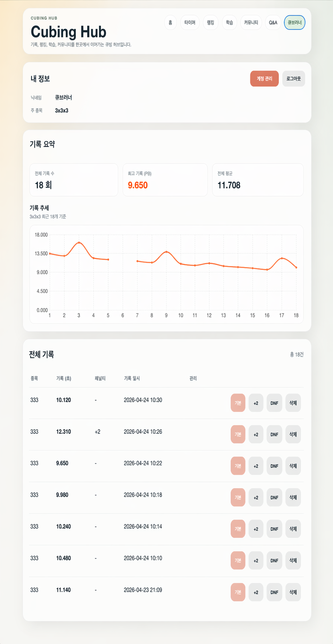Click the 2026-04-24 10:30 timestamp
Screen dimensions: 333x644
pos(143,400)
